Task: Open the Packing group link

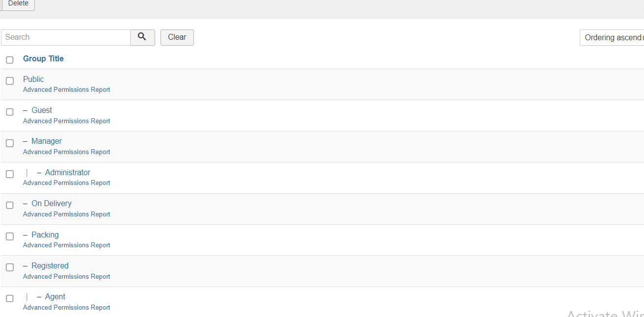Action: [45, 235]
